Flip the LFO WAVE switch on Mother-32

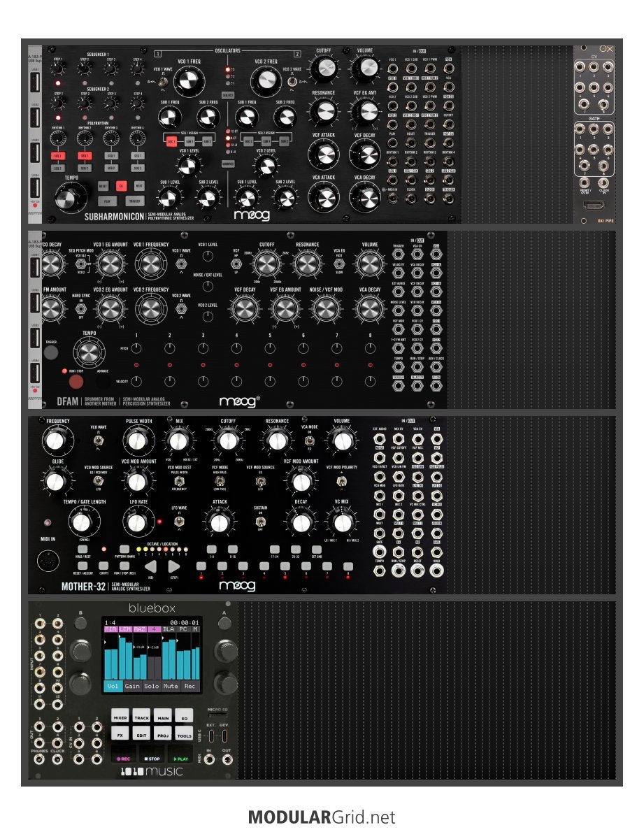coord(179,522)
